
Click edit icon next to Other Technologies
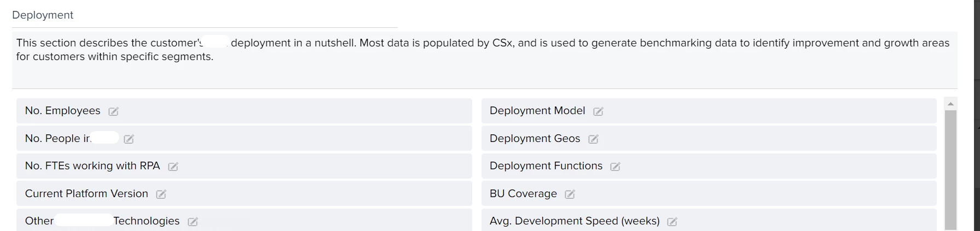click(x=193, y=222)
